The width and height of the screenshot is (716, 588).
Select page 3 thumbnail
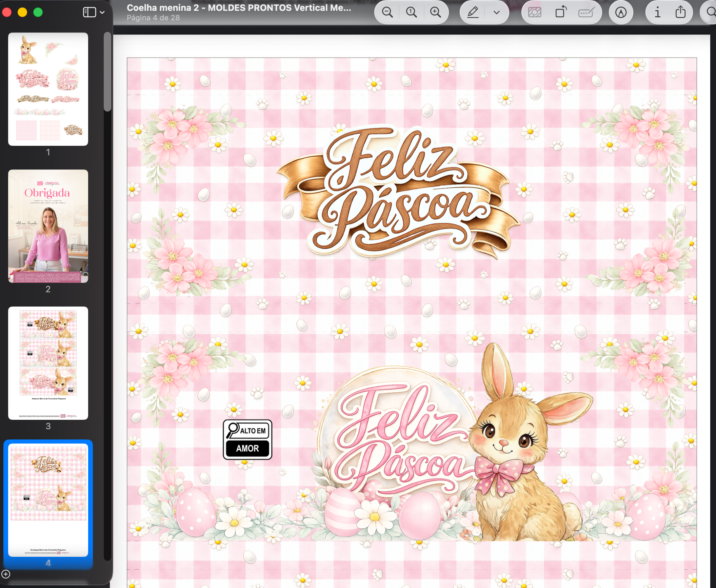(x=48, y=363)
